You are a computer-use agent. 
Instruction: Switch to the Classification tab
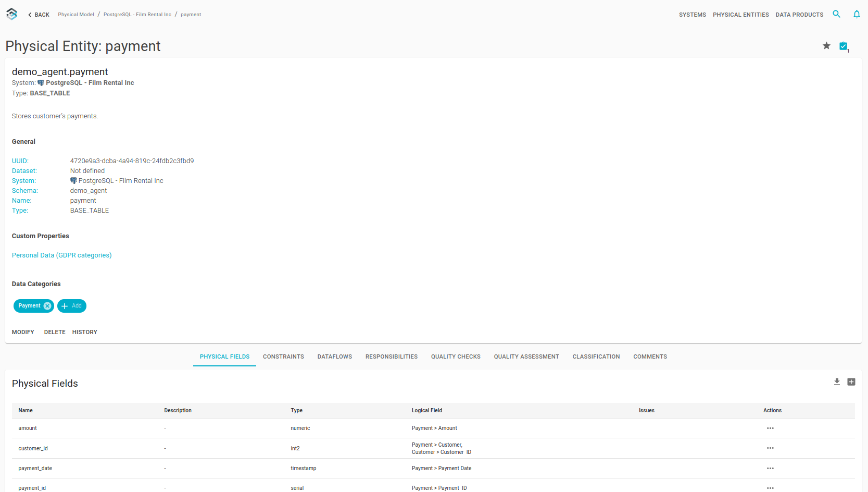point(596,357)
